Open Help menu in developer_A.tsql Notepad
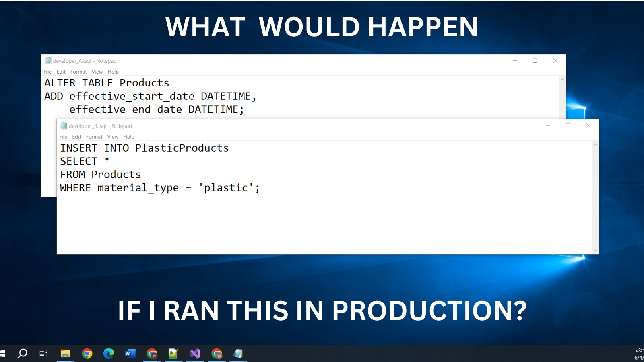644x362 pixels. click(113, 72)
